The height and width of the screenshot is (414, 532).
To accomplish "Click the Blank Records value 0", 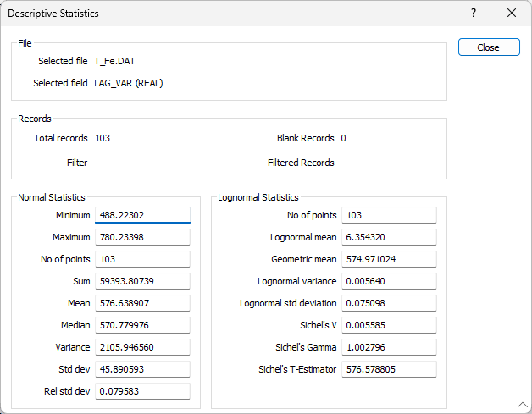I will coord(343,138).
